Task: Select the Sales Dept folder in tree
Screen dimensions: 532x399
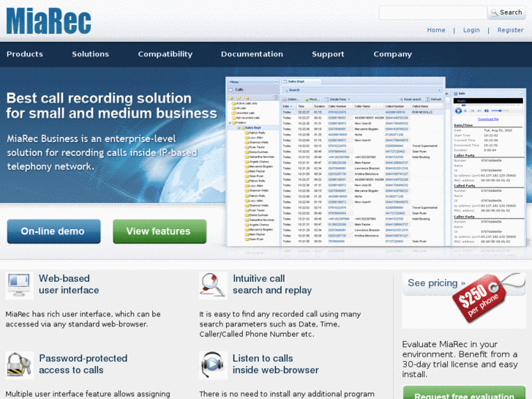Action: pyautogui.click(x=252, y=127)
